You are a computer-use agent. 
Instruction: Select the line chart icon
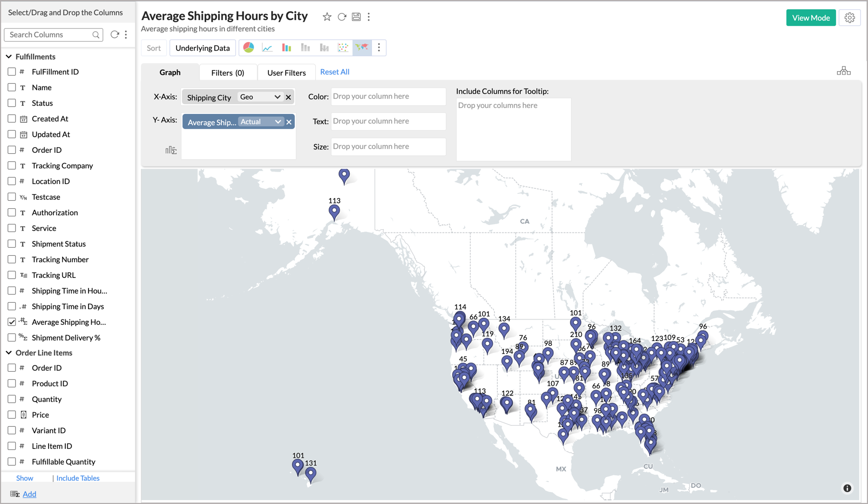pos(267,47)
